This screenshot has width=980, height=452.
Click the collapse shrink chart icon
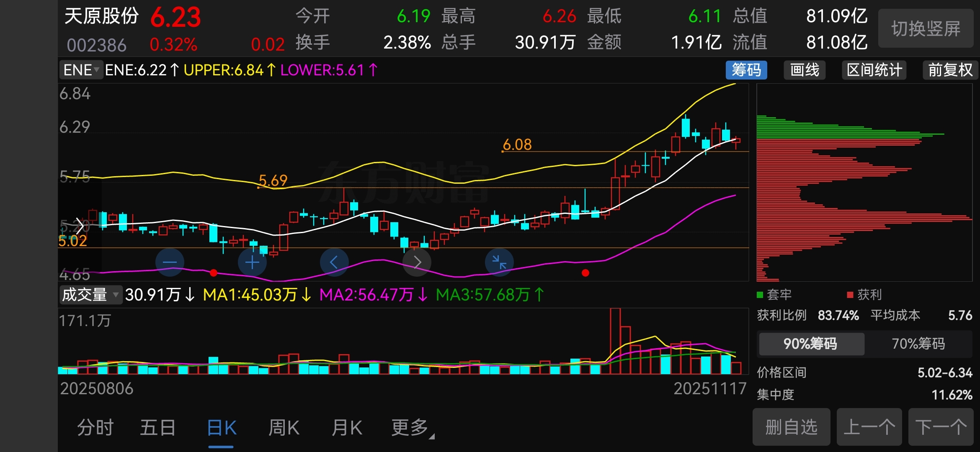click(499, 262)
